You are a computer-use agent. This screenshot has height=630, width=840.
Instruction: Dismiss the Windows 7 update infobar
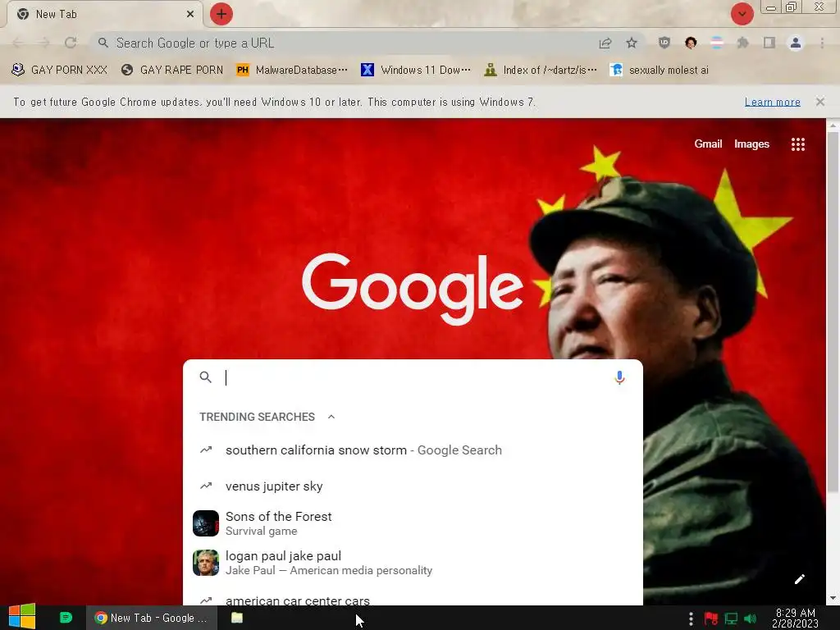820,102
